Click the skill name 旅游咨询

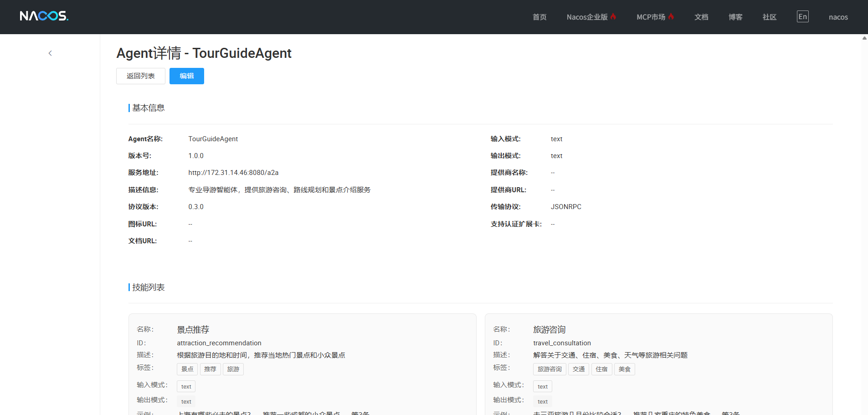pos(550,329)
